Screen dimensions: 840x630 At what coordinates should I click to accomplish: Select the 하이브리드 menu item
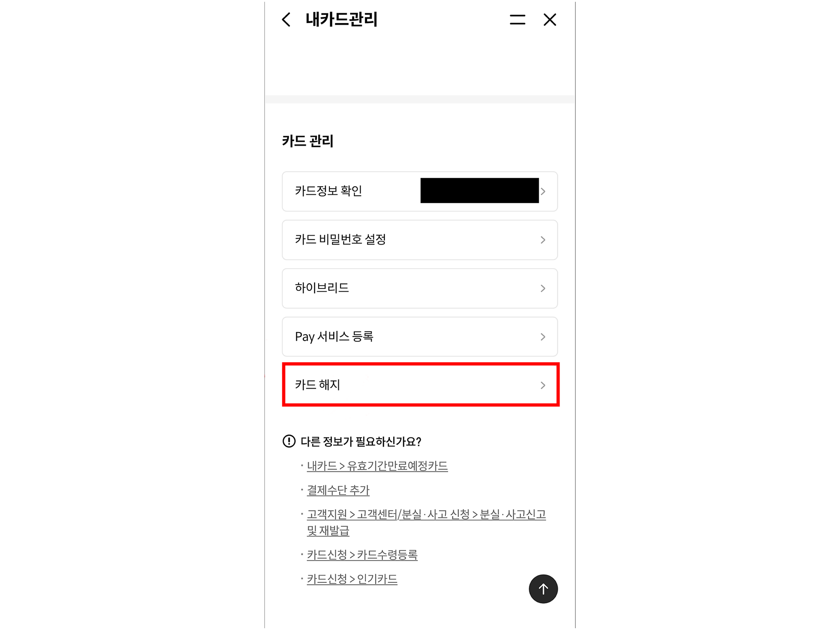coord(420,288)
